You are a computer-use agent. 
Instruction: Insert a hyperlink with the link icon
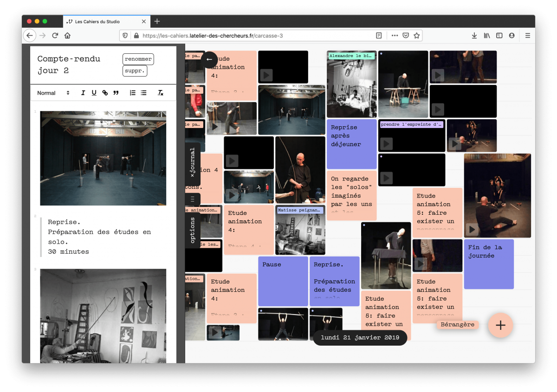point(105,93)
